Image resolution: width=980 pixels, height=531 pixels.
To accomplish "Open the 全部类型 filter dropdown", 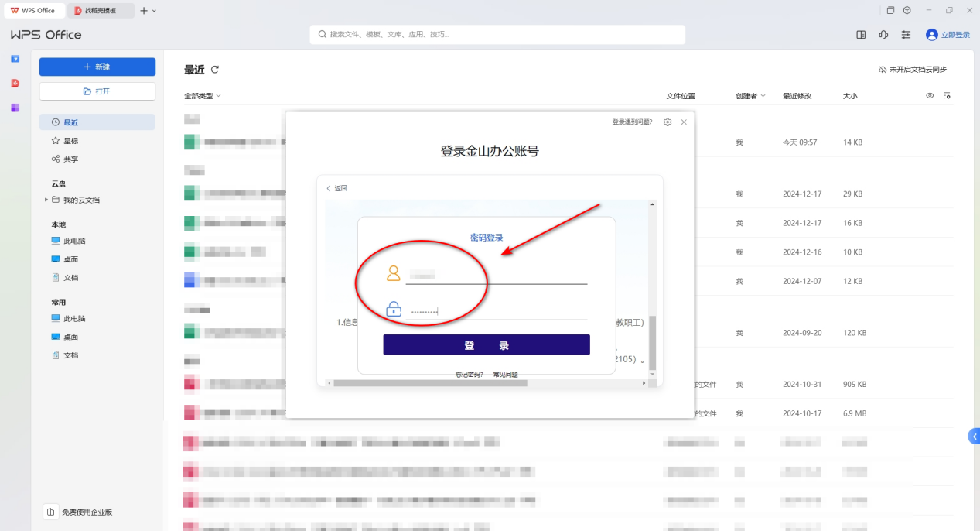I will 203,96.
